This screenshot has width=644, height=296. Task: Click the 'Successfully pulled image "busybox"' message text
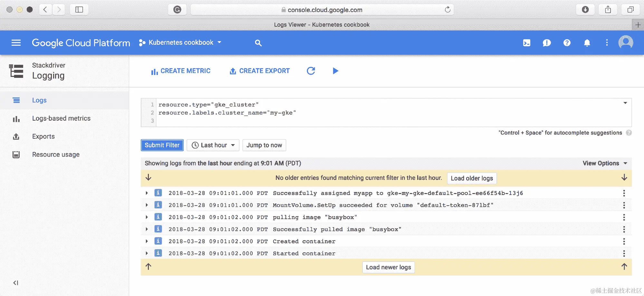pos(337,229)
